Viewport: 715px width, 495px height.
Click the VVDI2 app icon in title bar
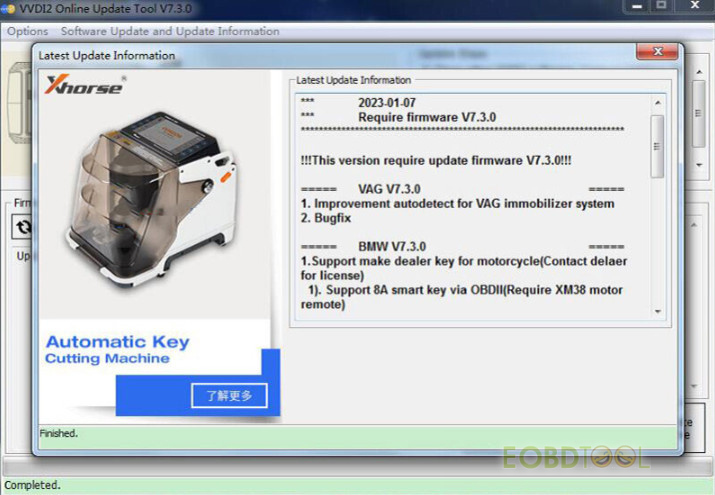(8, 9)
